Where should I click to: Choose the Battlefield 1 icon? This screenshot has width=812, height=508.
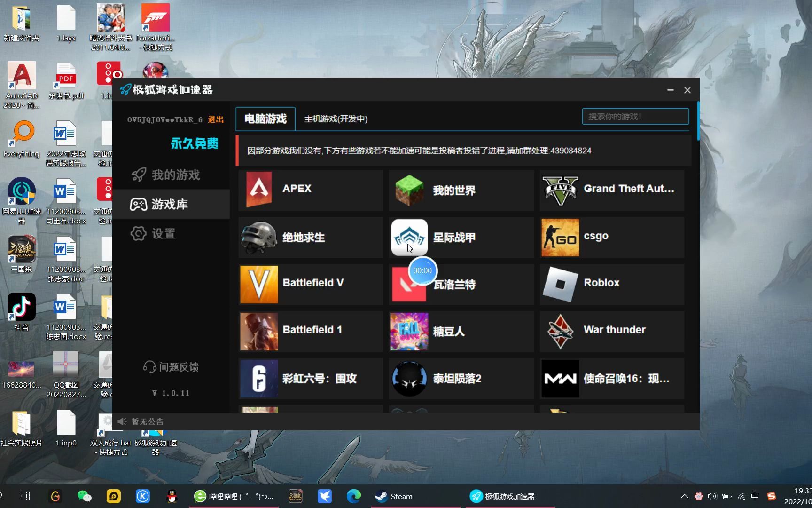[x=259, y=331]
